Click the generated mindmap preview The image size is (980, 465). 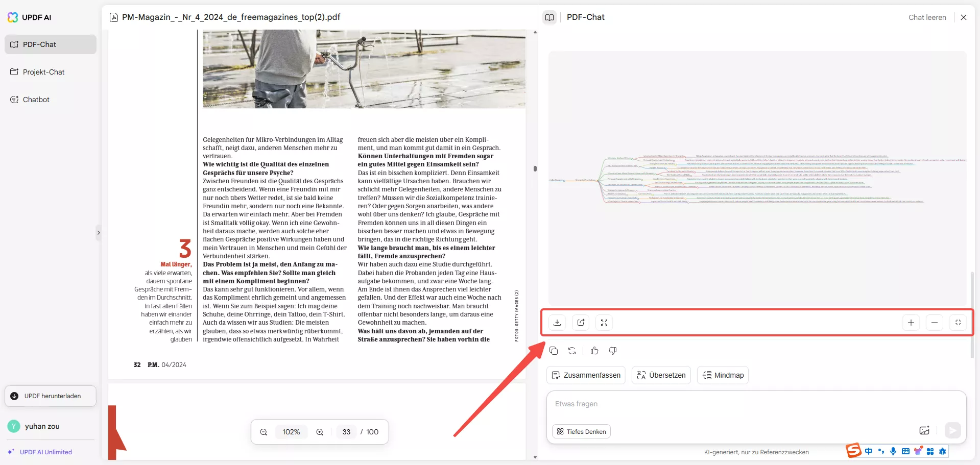[757, 179]
